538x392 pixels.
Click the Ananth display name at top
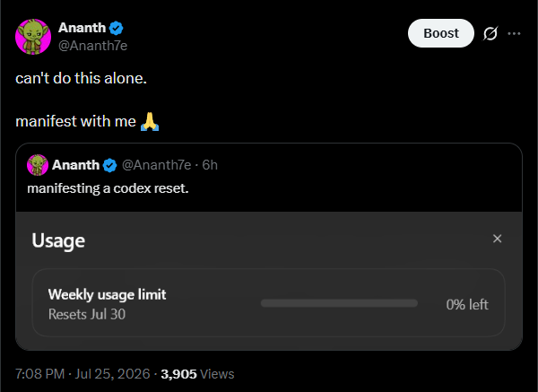coord(82,28)
